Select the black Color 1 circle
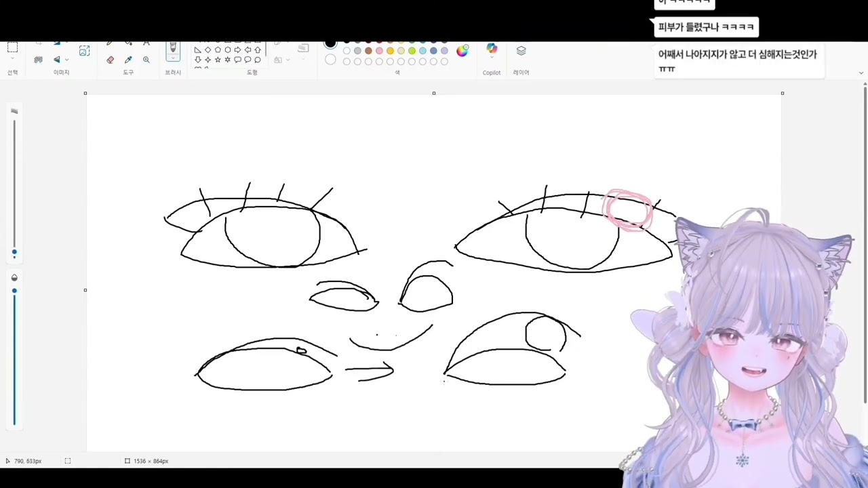868x488 pixels. (x=330, y=45)
